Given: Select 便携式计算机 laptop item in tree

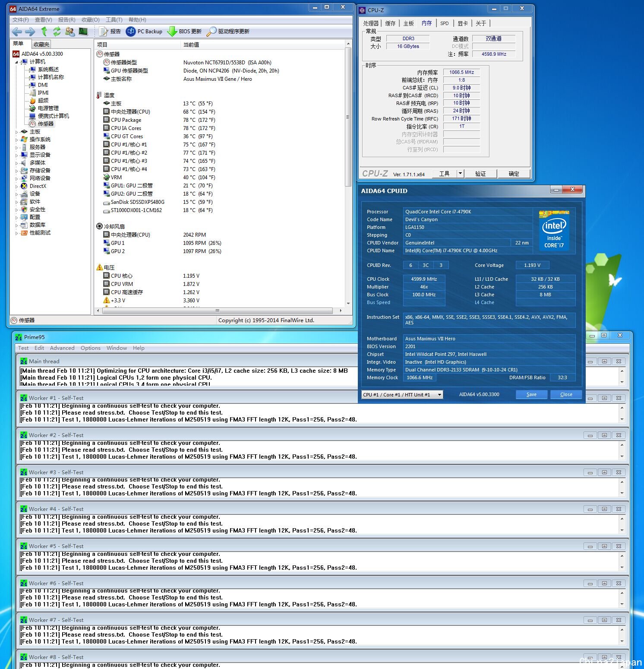Looking at the screenshot, I should click(x=49, y=116).
